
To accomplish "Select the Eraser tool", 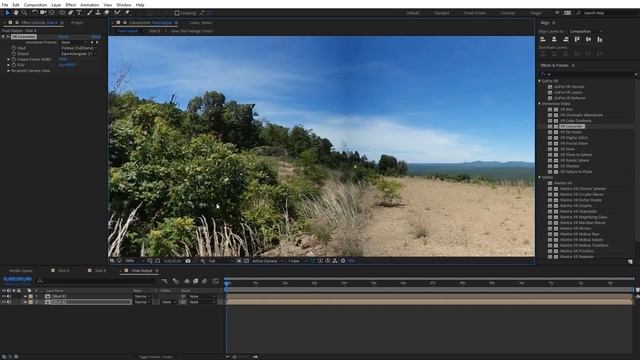I will click(107, 13).
